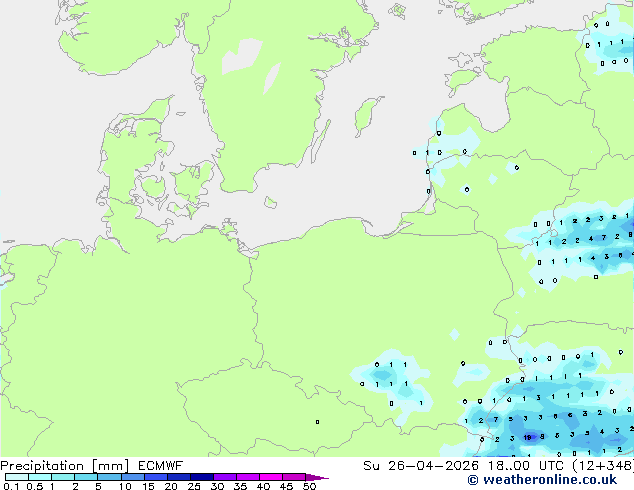Screen dimensions: 634x490
Task: Click the '10' legend scale label
Action: pyautogui.click(x=125, y=486)
